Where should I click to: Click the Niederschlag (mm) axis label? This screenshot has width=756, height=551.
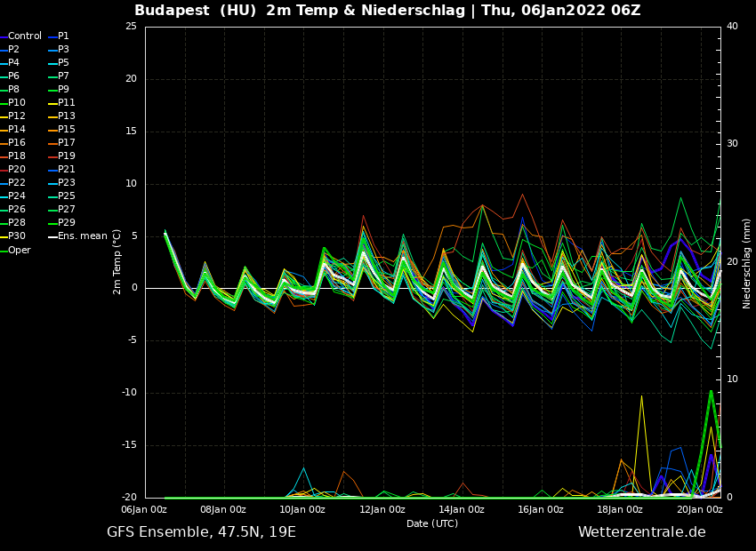747,263
